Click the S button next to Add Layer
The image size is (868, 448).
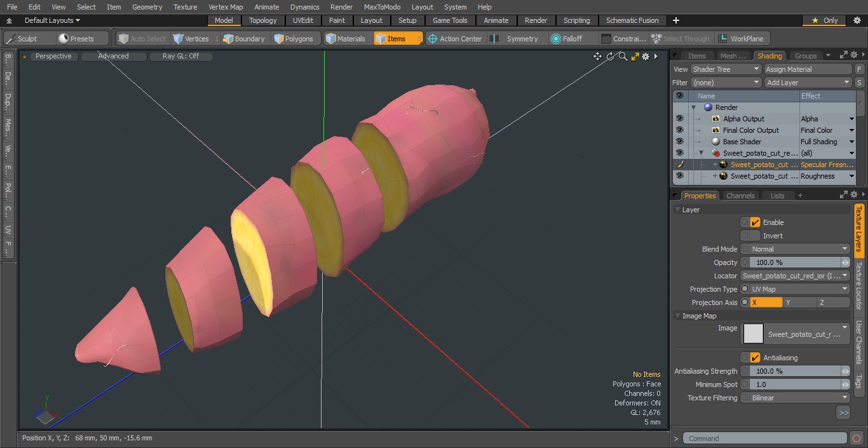tap(859, 83)
